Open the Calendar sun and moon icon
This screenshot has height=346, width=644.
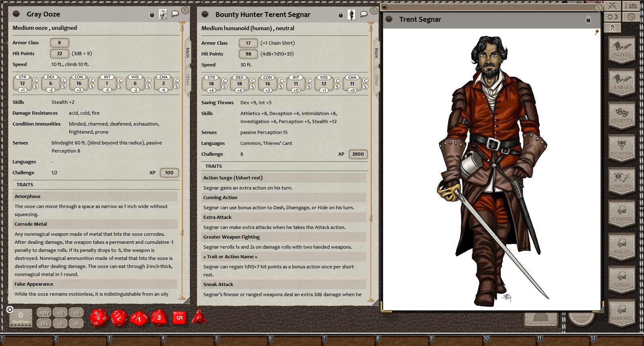point(613,17)
